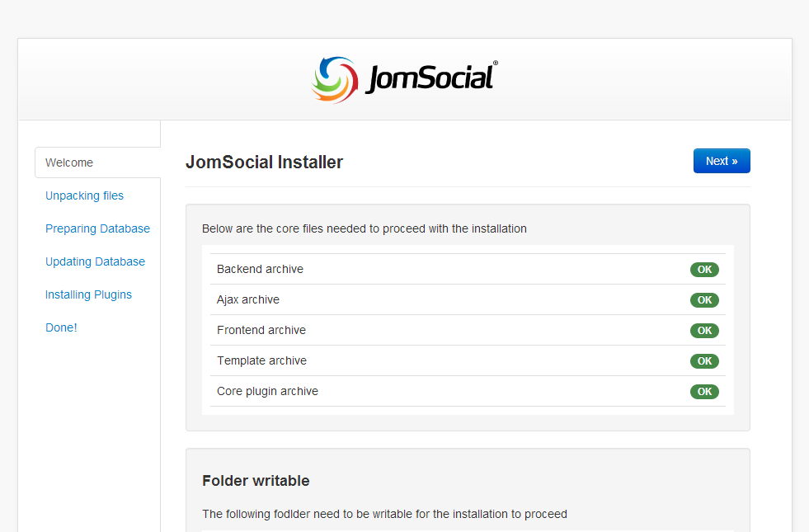Open the Updating Database step
This screenshot has width=809, height=532.
[x=95, y=261]
